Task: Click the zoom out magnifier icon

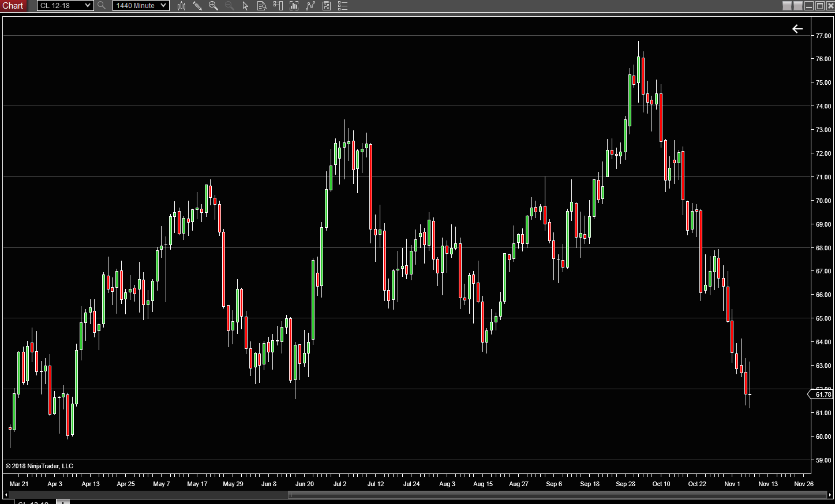Action: [229, 6]
